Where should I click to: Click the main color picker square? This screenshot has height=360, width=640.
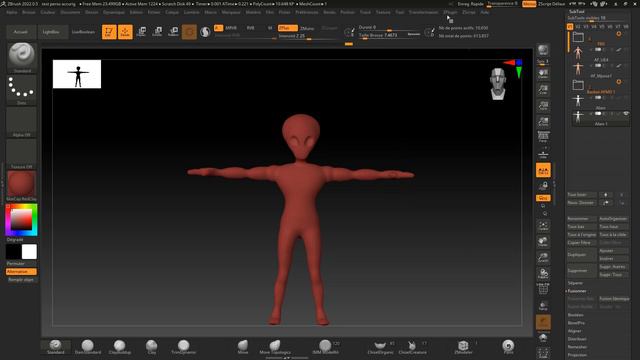tap(21, 220)
